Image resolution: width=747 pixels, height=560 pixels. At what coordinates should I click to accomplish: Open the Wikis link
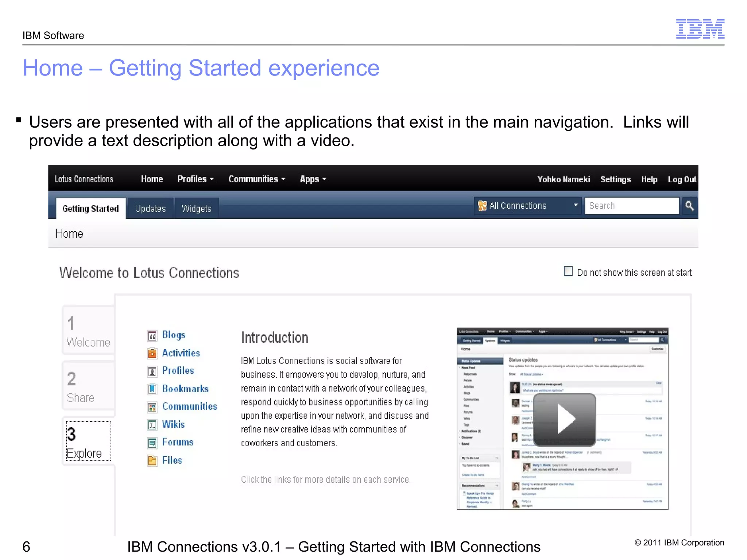pyautogui.click(x=173, y=424)
